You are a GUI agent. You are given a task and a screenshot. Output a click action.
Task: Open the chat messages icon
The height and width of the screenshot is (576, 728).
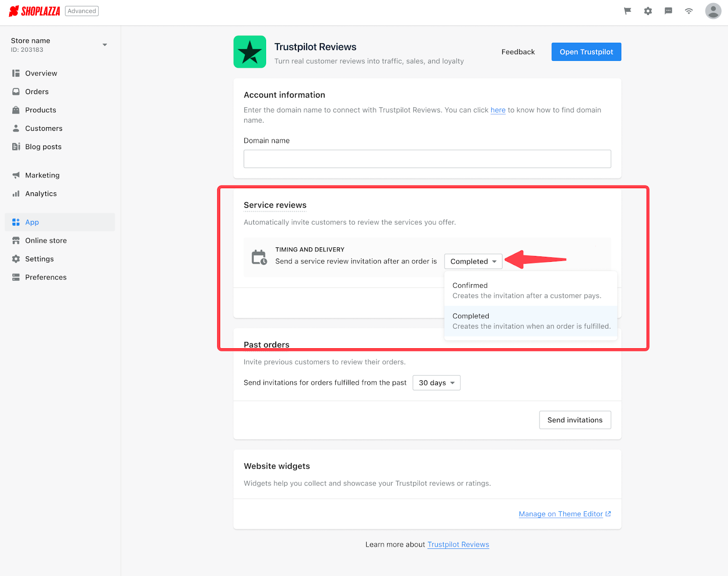tap(668, 11)
